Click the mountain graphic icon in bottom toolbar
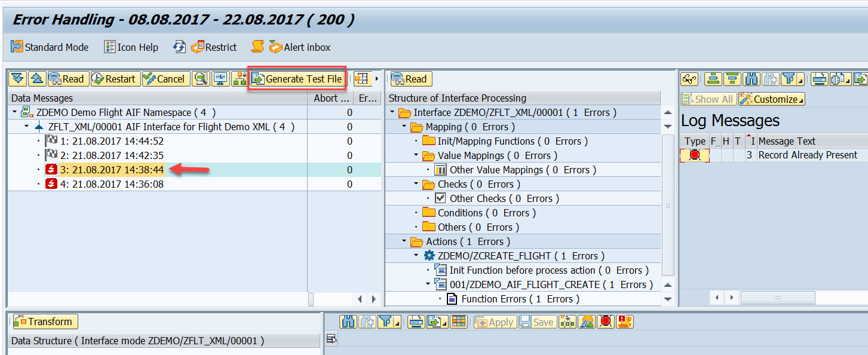 tap(587, 322)
